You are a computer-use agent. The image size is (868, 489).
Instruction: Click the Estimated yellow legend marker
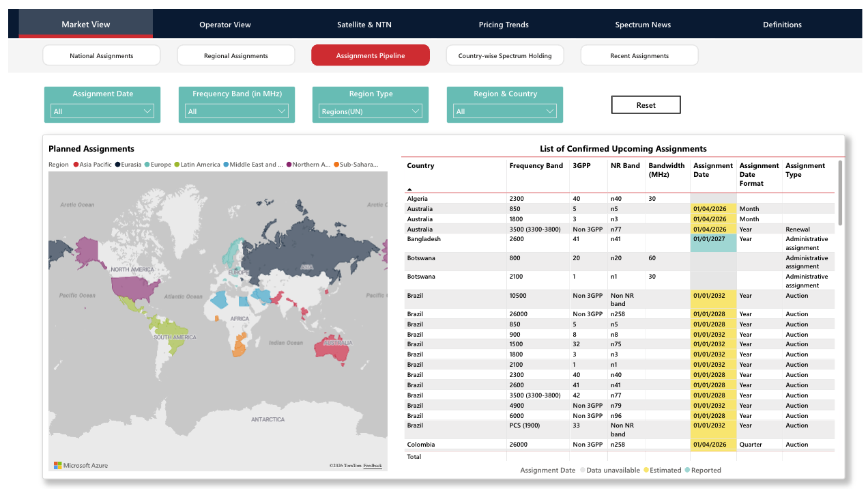pyautogui.click(x=646, y=470)
